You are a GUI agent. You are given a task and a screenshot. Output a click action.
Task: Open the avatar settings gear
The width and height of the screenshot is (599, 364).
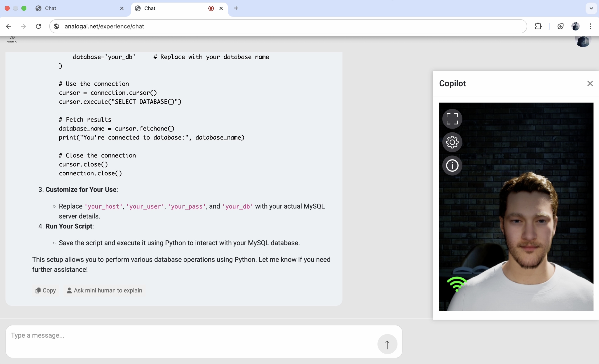pyautogui.click(x=452, y=142)
